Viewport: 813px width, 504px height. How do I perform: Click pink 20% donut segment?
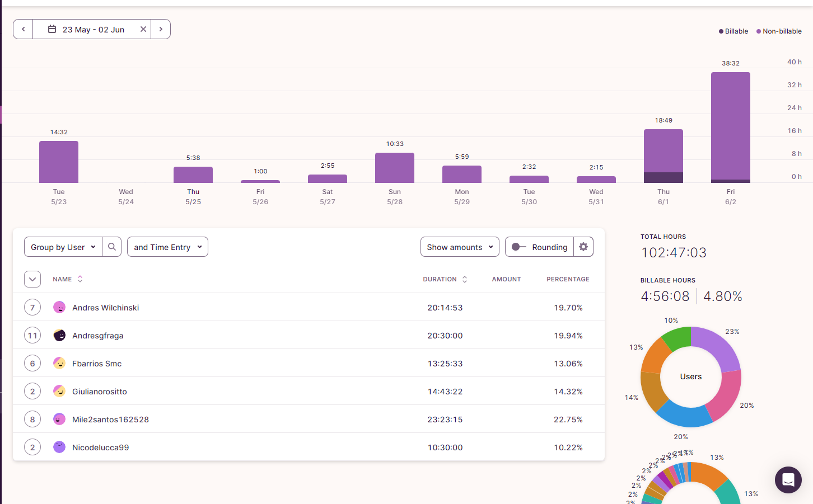tap(726, 396)
